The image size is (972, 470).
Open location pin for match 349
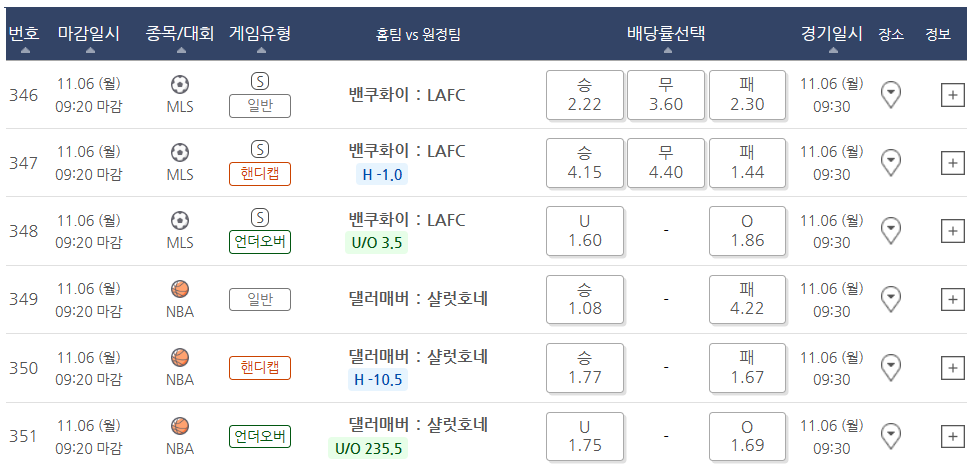pyautogui.click(x=891, y=299)
